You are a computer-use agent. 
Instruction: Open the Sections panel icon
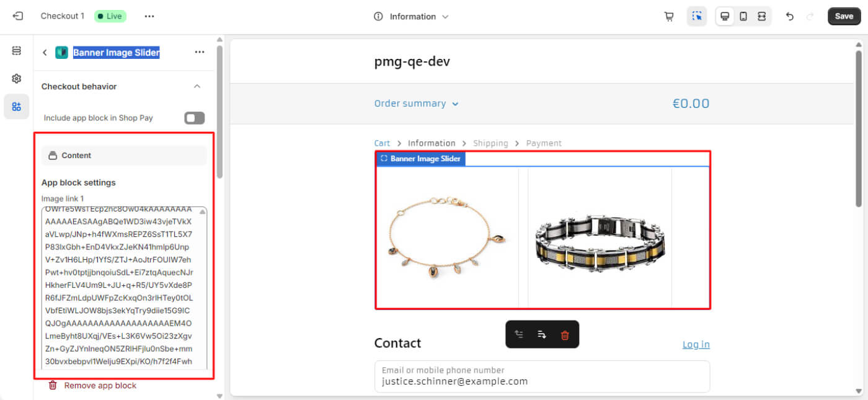click(17, 50)
